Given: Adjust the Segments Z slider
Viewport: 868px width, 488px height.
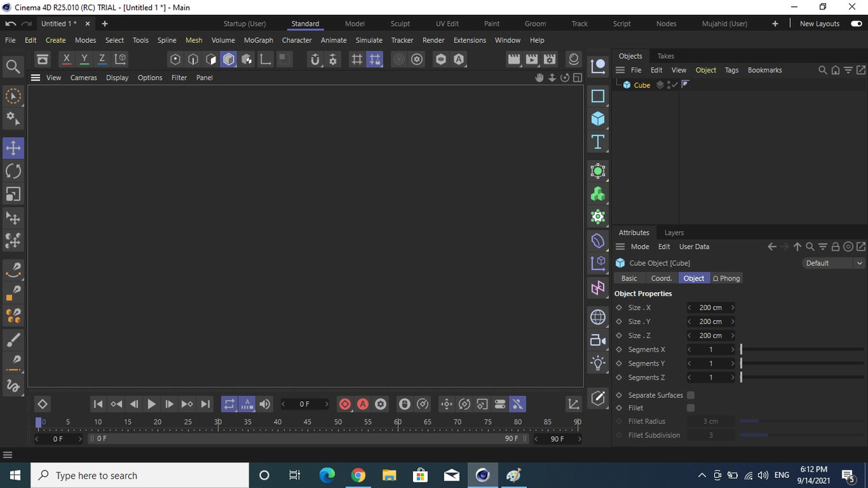Looking at the screenshot, I should [802, 378].
